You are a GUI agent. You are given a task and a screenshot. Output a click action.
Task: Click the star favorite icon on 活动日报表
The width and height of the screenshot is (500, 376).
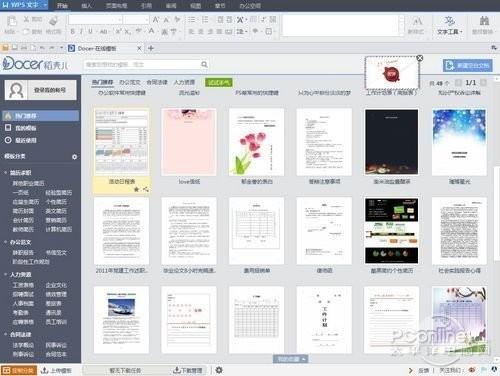(x=136, y=189)
